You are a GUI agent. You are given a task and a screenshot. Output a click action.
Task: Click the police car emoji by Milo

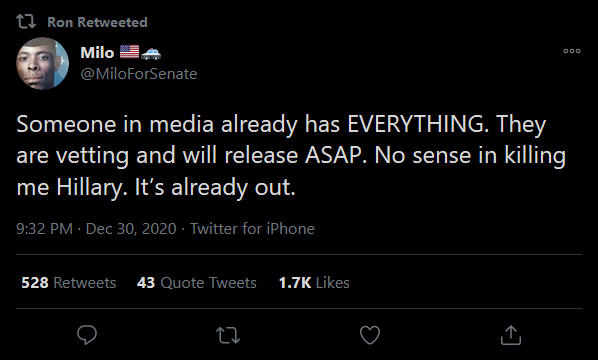click(x=151, y=53)
